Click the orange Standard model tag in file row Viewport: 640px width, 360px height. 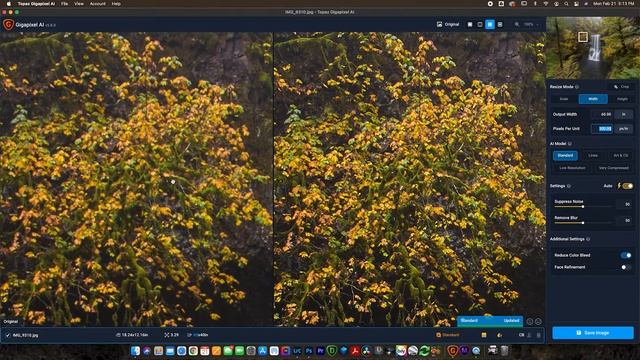click(x=448, y=335)
